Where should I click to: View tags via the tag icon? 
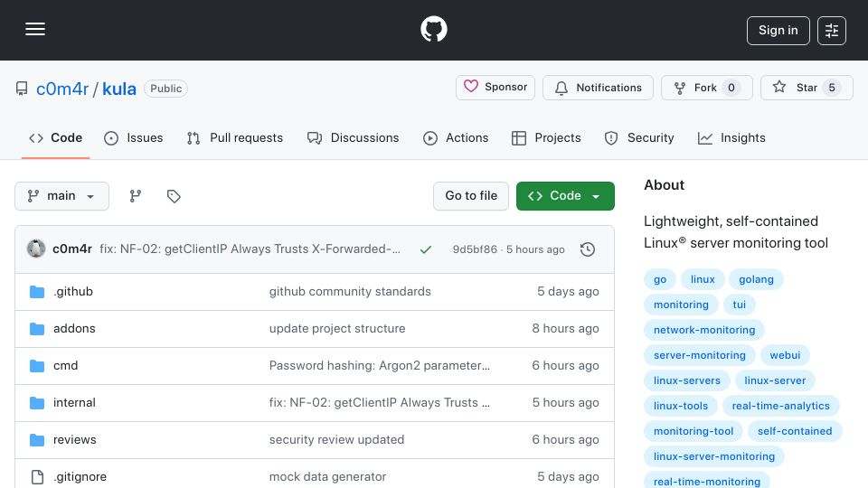pyautogui.click(x=174, y=196)
